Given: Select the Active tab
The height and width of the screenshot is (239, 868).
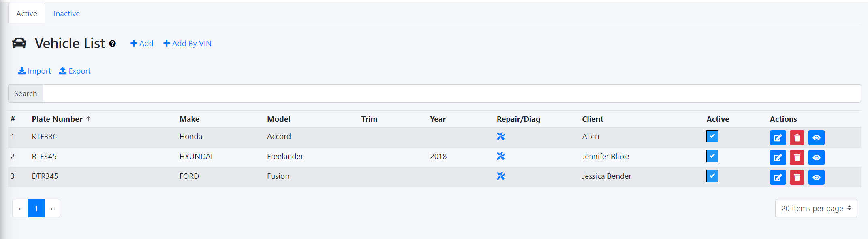Looking at the screenshot, I should point(27,14).
